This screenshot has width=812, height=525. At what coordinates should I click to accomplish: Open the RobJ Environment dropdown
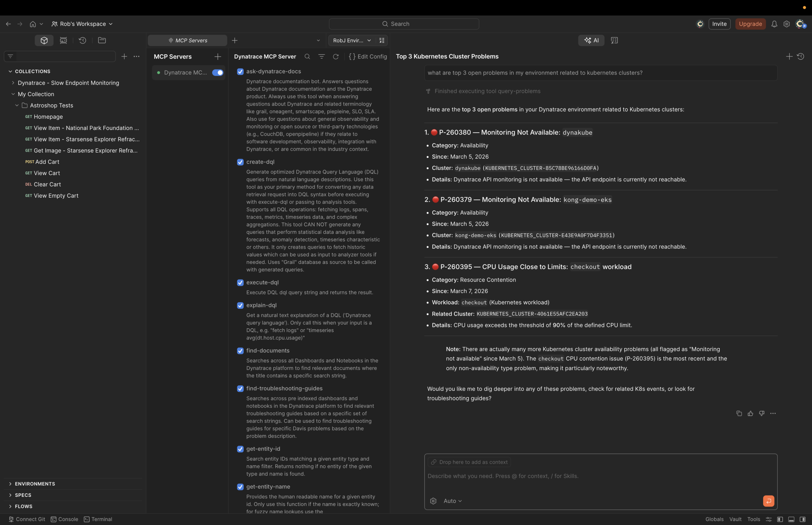coord(351,40)
